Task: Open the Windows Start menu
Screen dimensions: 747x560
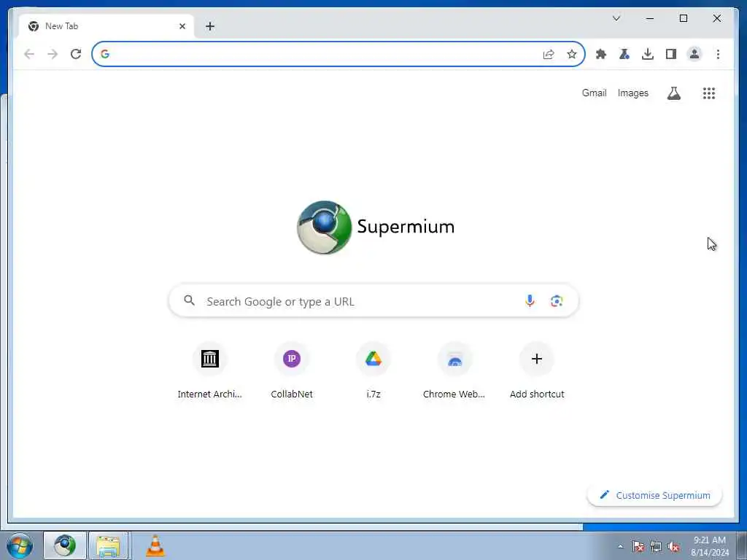Action: click(20, 545)
